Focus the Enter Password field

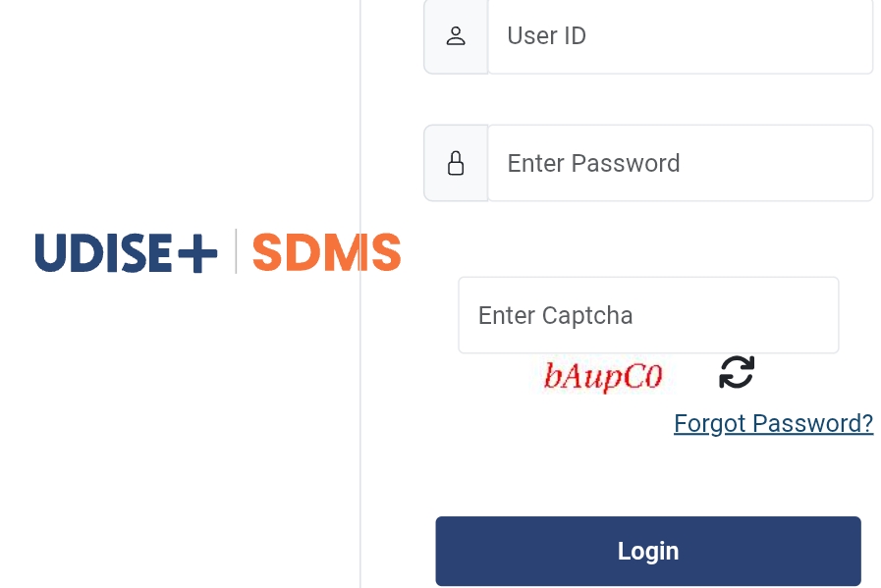point(680,163)
